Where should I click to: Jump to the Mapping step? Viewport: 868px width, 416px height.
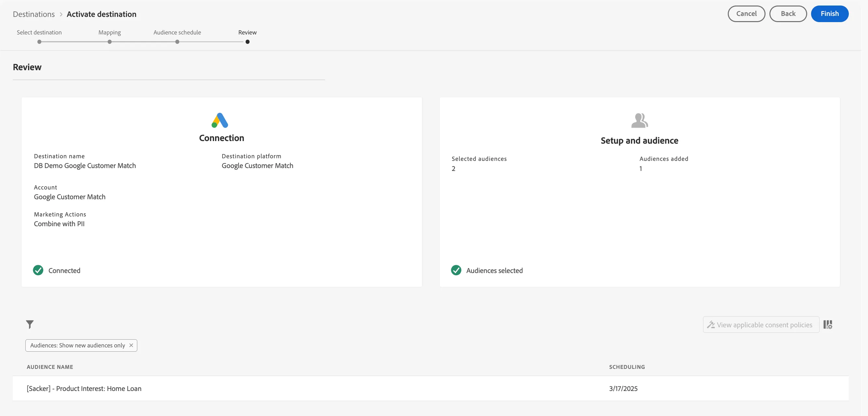coord(110,32)
